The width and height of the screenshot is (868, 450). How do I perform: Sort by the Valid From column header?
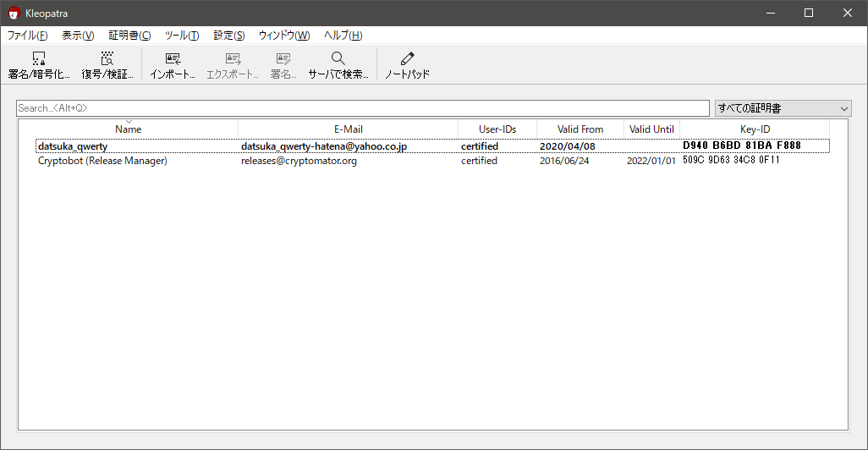pos(580,129)
